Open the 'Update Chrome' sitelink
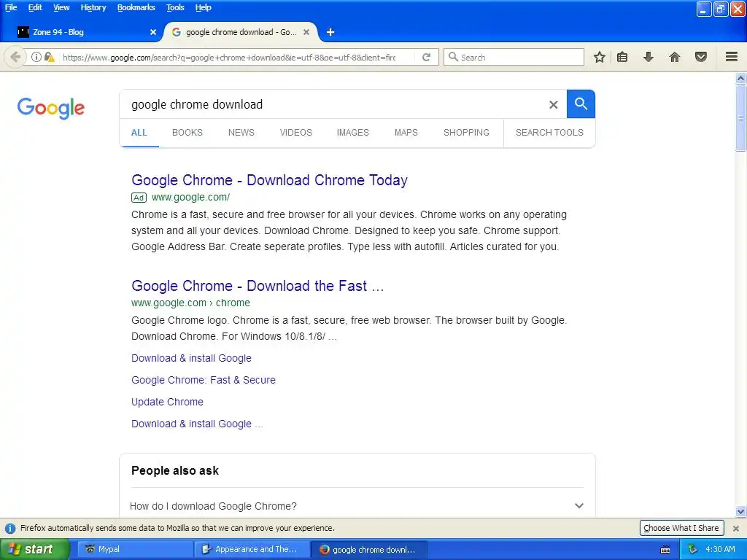Screen dimensions: 747x560 [x=167, y=402]
